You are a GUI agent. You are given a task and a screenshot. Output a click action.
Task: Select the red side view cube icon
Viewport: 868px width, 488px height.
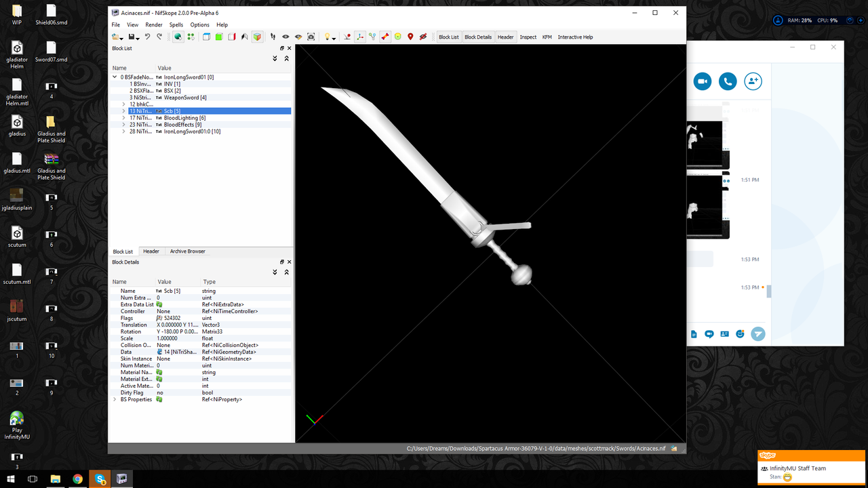click(x=232, y=37)
